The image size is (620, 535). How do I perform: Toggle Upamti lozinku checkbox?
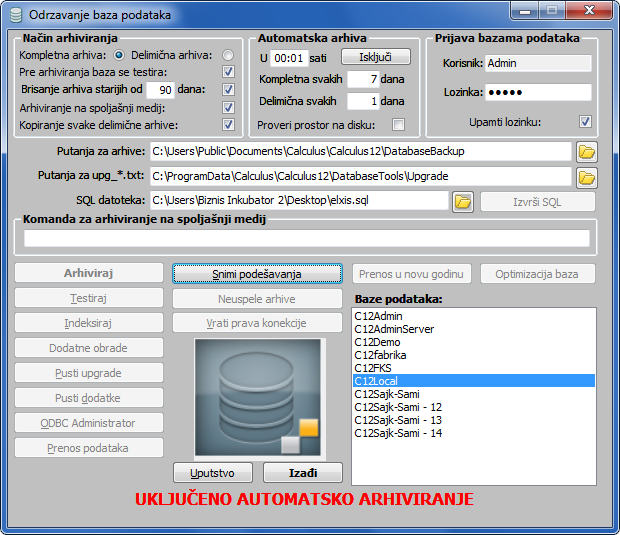point(585,121)
